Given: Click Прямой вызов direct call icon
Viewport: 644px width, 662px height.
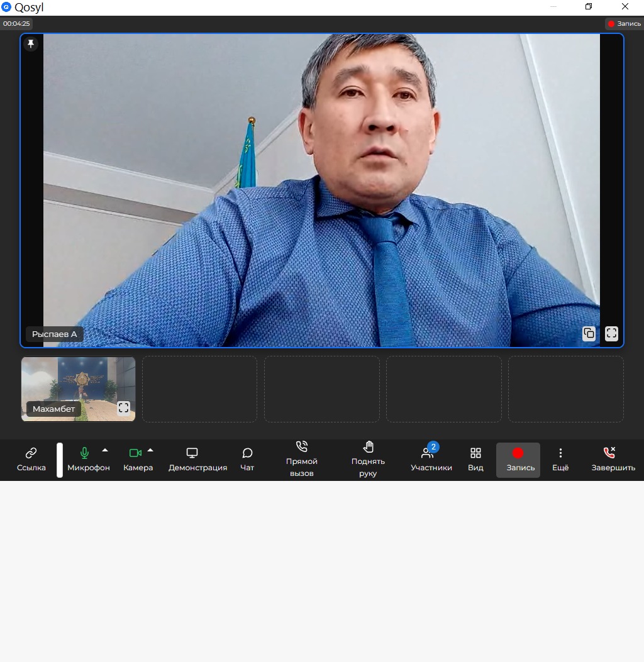Looking at the screenshot, I should (x=302, y=447).
